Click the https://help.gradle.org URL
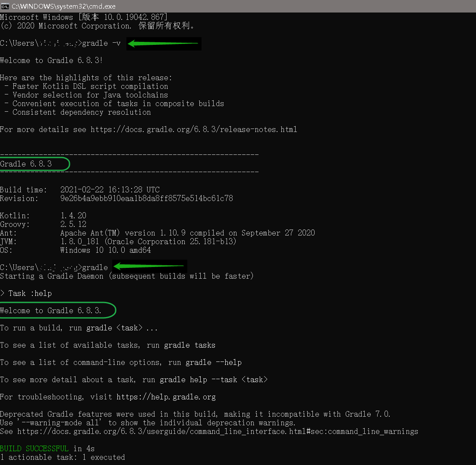This screenshot has width=476, height=465. click(166, 397)
